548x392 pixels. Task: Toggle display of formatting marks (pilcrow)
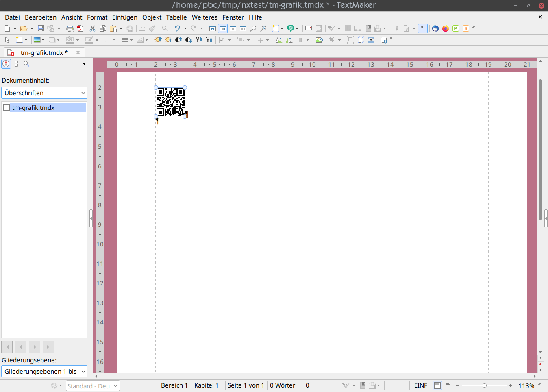pos(423,28)
